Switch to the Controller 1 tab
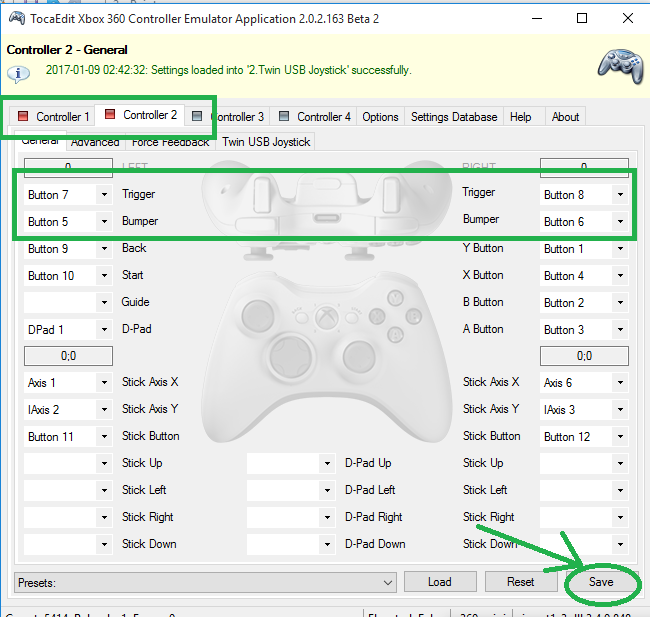This screenshot has width=650, height=617. pyautogui.click(x=53, y=117)
